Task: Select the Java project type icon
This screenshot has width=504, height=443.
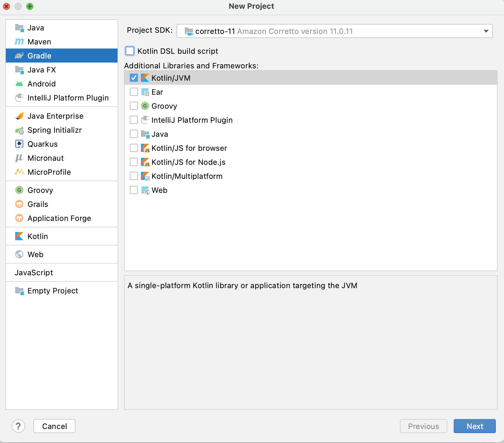Action: point(19,28)
